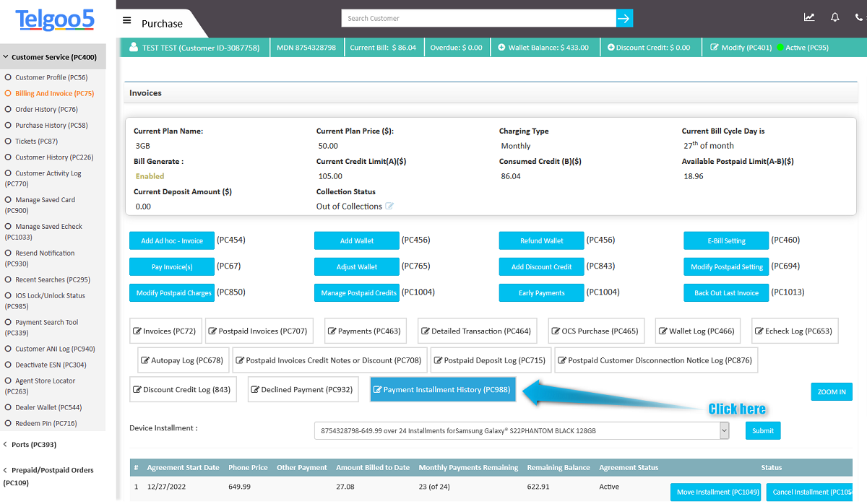The width and height of the screenshot is (867, 504).
Task: Open Payment Installment History (PC988) tab
Action: tap(442, 390)
